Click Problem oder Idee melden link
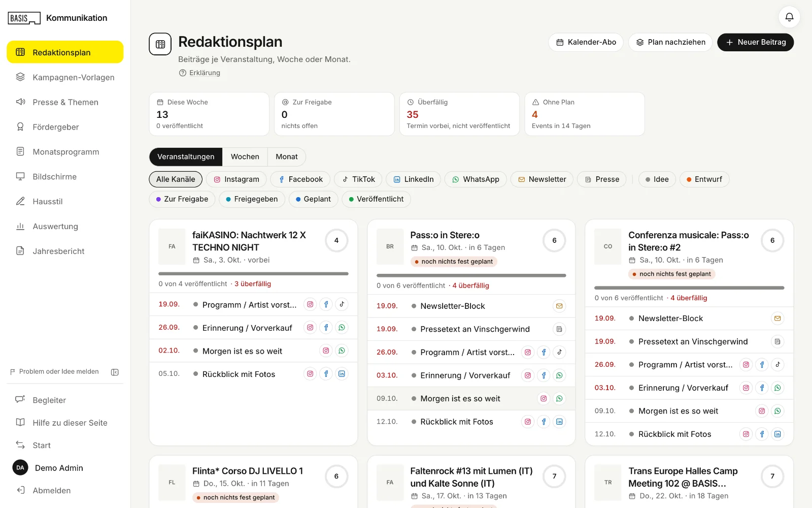The image size is (812, 508). pos(54,372)
